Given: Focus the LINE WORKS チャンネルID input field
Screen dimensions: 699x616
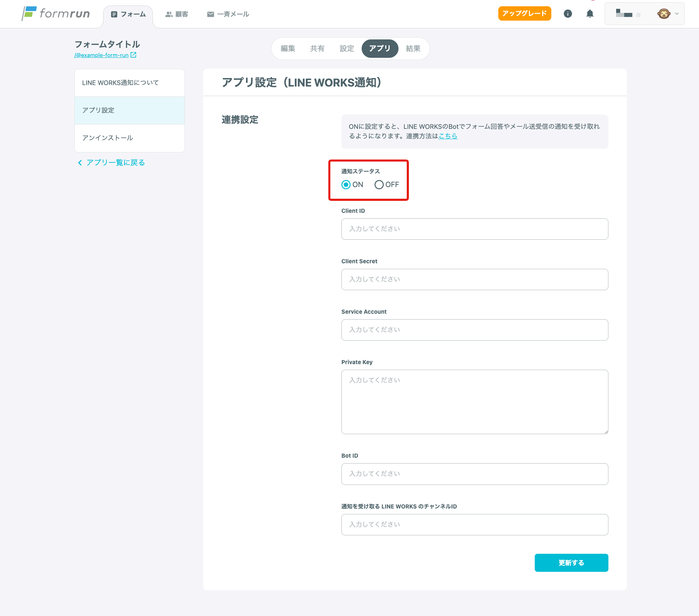Looking at the screenshot, I should click(475, 525).
